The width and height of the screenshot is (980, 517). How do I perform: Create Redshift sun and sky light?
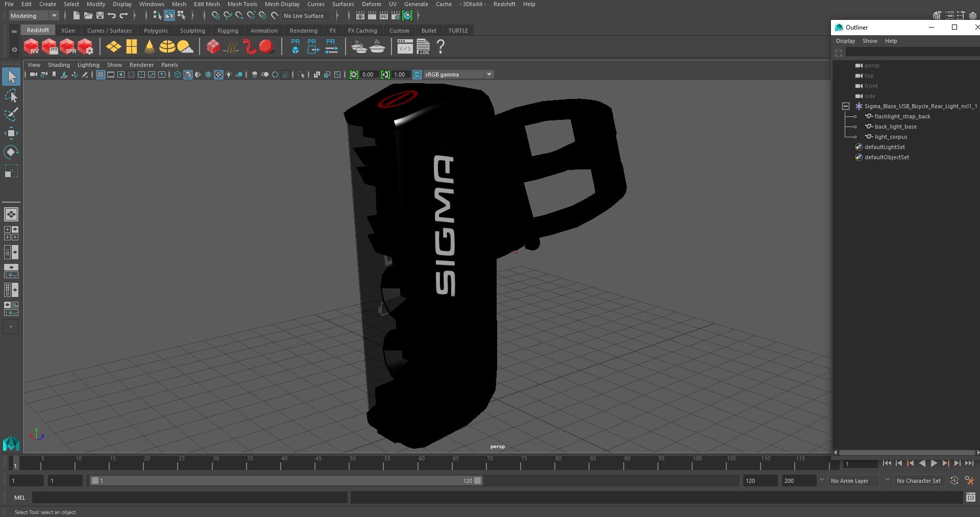tap(185, 47)
